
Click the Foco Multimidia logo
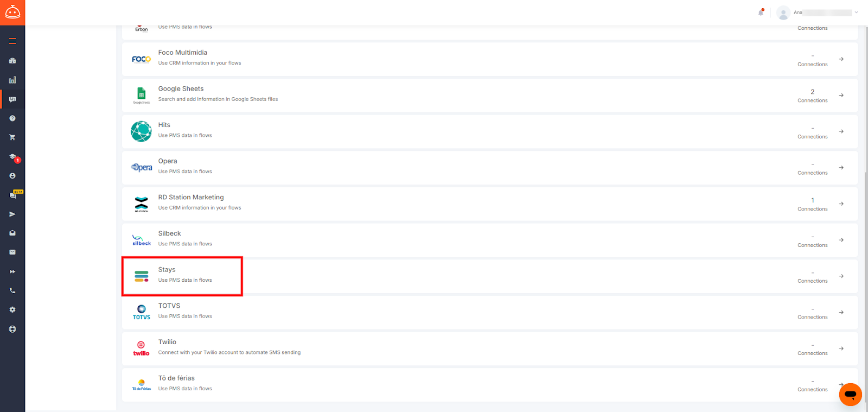(x=141, y=59)
